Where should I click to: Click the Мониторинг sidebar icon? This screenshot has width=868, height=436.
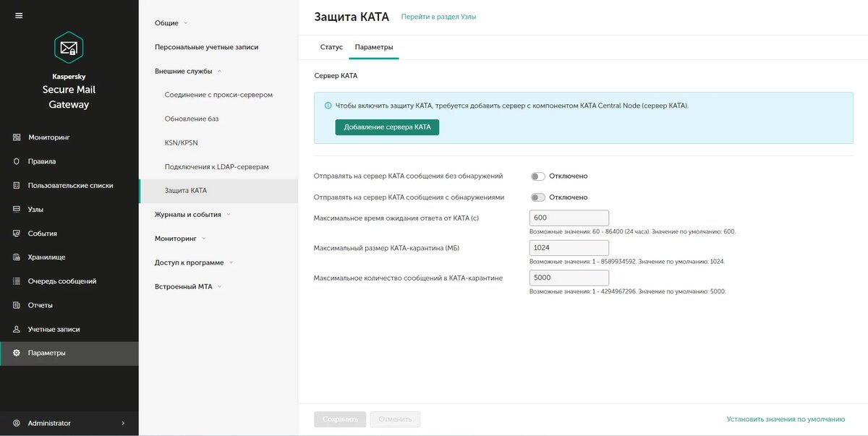click(17, 137)
